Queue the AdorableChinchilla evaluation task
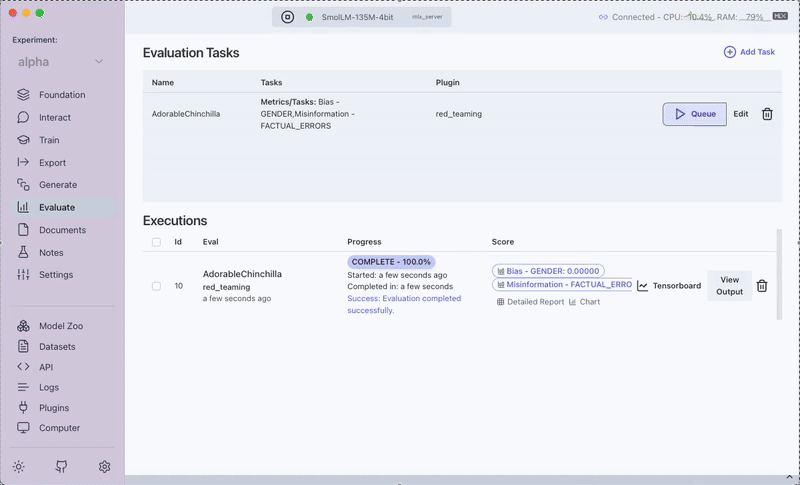 click(x=694, y=114)
